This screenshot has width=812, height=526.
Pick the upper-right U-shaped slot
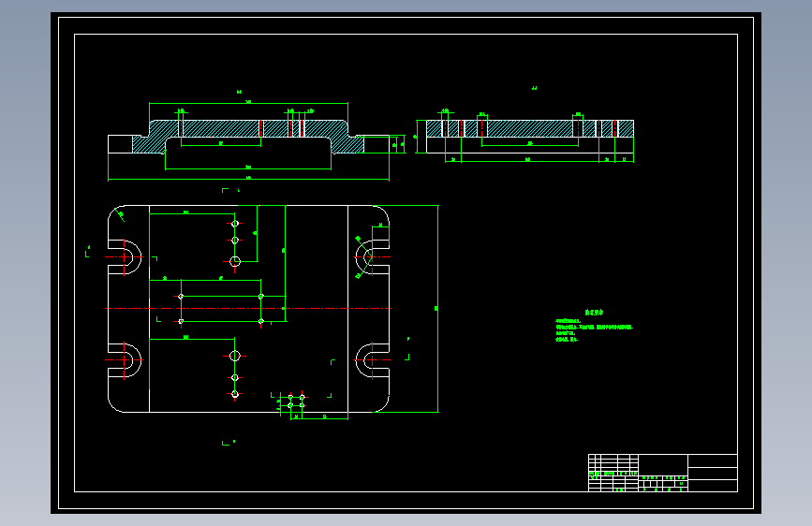(x=373, y=256)
